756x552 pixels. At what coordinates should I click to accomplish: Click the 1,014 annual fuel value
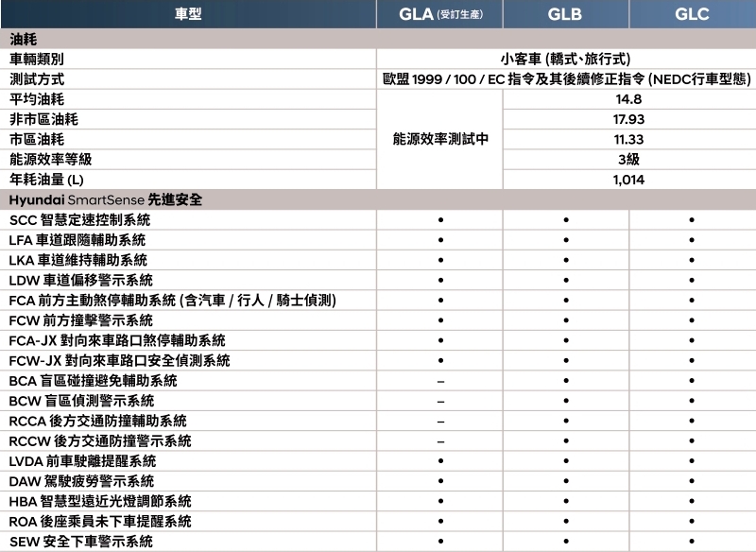628,180
